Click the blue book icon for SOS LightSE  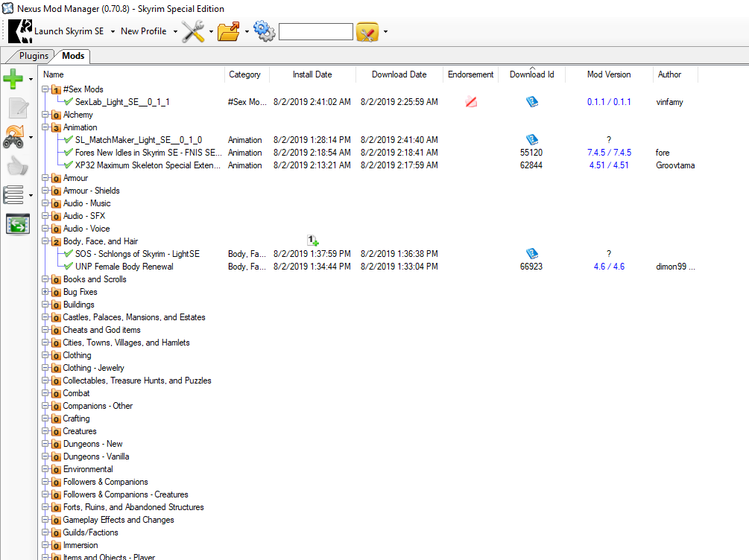pos(531,253)
